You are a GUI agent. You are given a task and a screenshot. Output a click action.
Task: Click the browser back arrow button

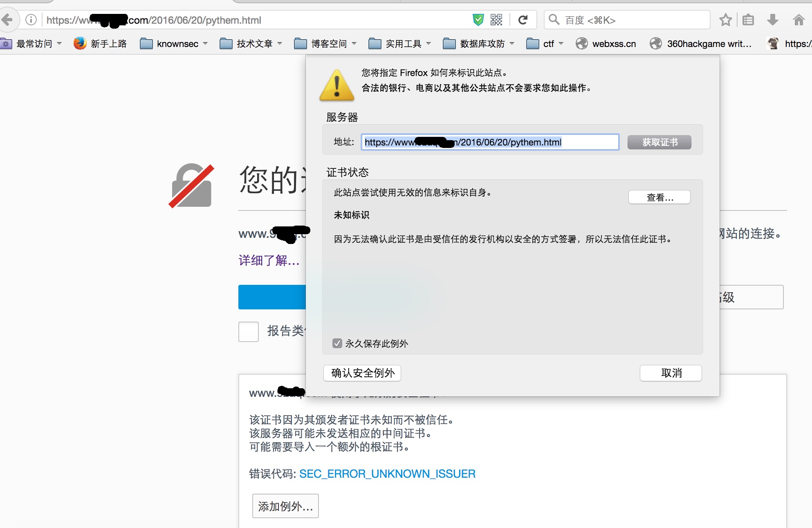7,20
